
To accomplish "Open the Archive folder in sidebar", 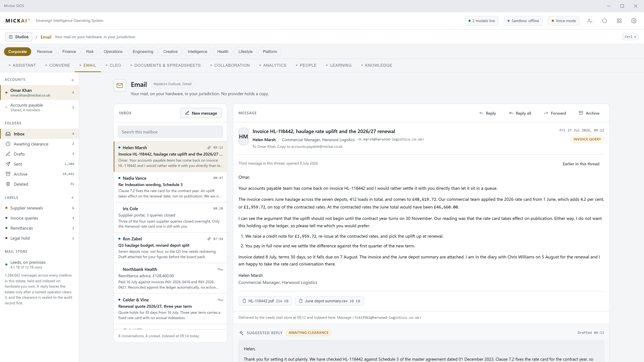I will 39,174.
